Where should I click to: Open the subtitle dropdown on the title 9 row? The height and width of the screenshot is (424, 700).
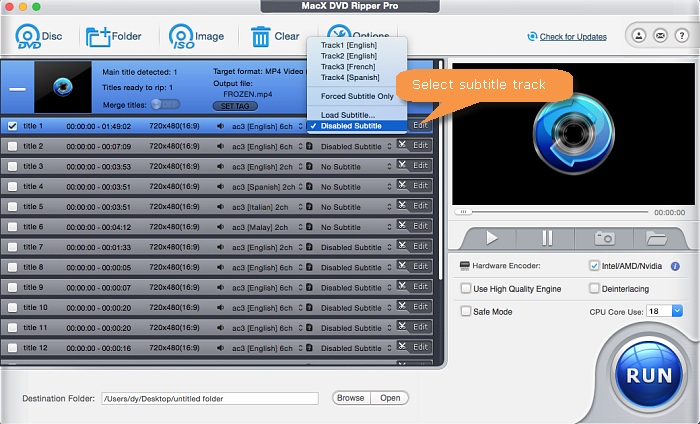pyautogui.click(x=356, y=288)
